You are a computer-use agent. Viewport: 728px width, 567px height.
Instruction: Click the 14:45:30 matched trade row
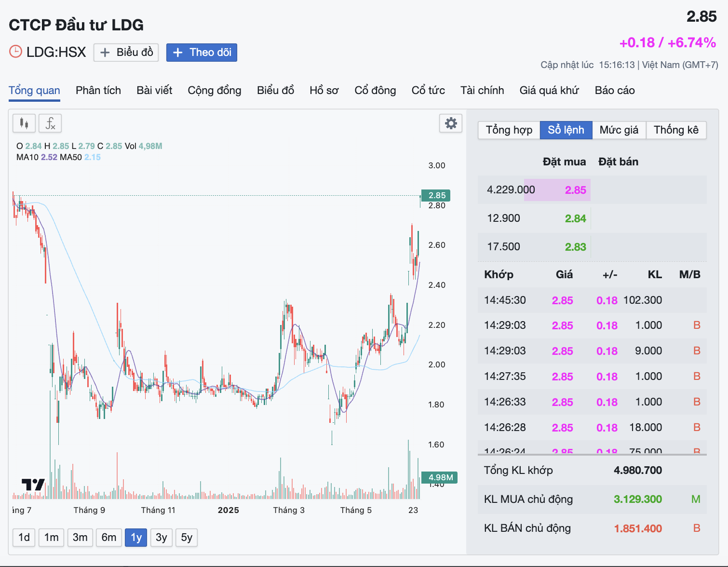pyautogui.click(x=592, y=300)
